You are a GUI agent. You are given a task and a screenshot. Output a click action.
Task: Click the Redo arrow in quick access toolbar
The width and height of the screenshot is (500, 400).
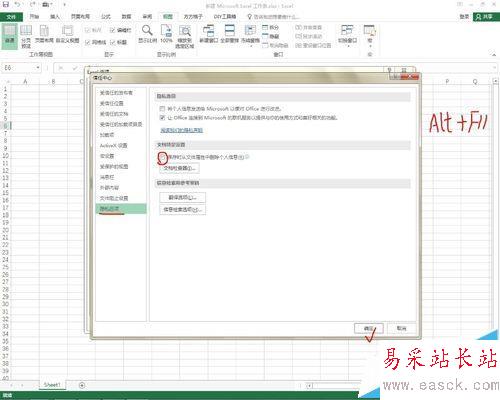coord(33,4)
